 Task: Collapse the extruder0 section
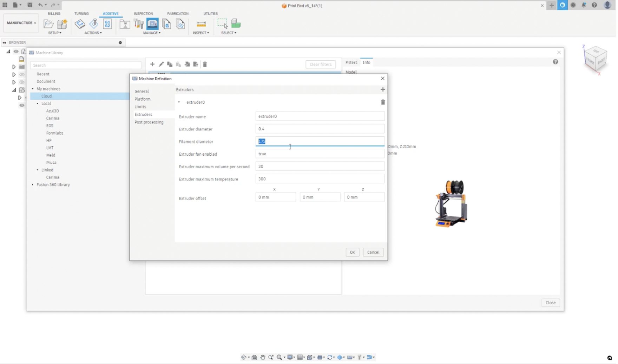pyautogui.click(x=179, y=102)
